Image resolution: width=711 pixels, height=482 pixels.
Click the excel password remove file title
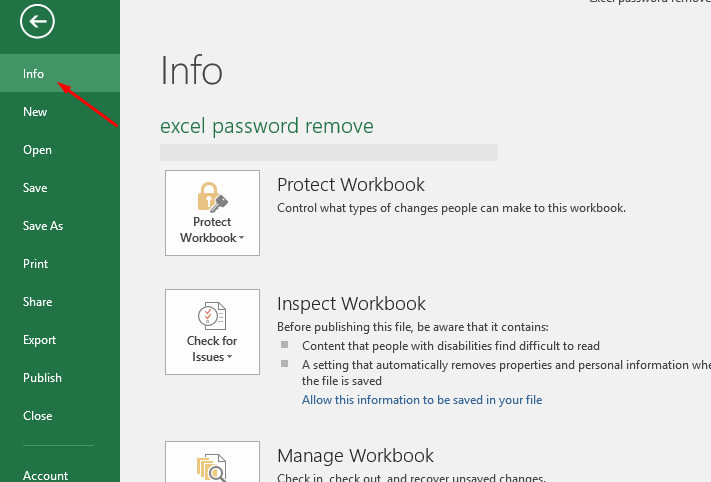(266, 126)
